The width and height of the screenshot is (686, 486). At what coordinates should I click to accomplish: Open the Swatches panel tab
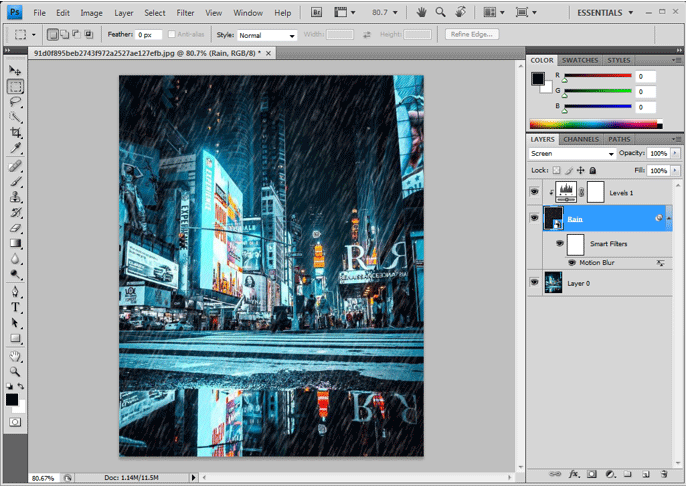coord(582,60)
